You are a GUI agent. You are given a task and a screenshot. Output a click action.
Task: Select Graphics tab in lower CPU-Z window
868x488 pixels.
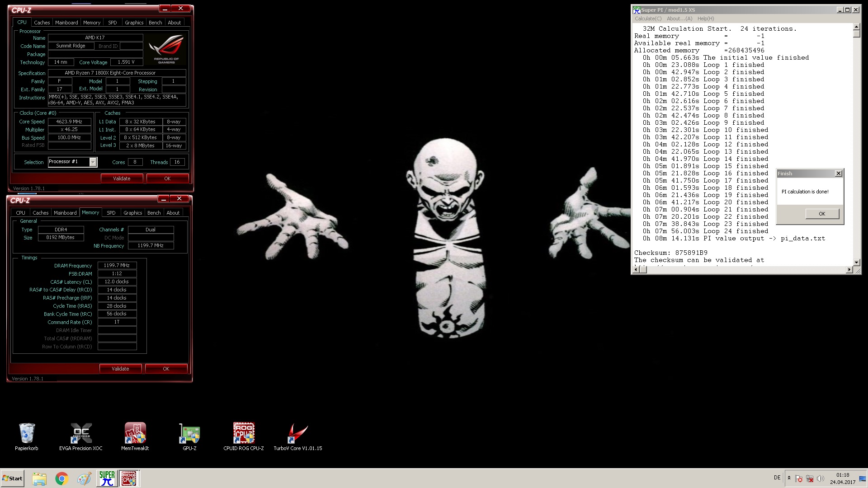click(133, 213)
